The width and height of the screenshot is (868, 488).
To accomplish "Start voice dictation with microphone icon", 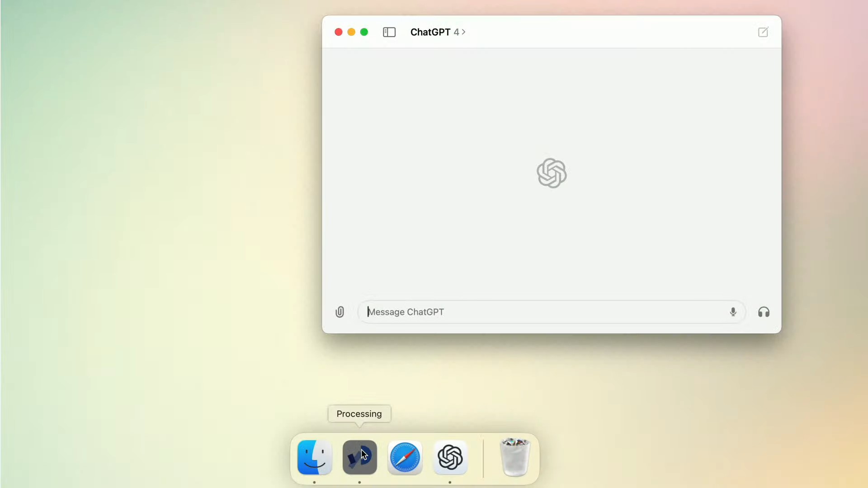I will coord(733,312).
